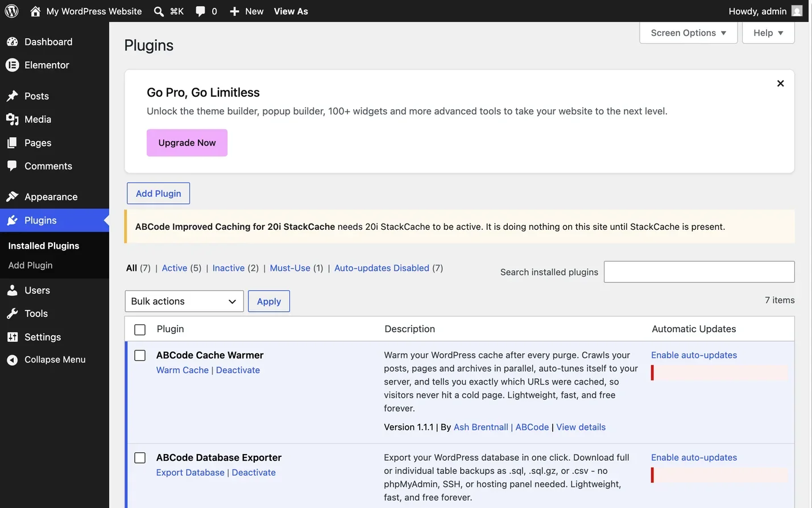Screen dimensions: 812x508
Task: Enable auto-updates for ABCode Database Exporter
Action: 694,457
